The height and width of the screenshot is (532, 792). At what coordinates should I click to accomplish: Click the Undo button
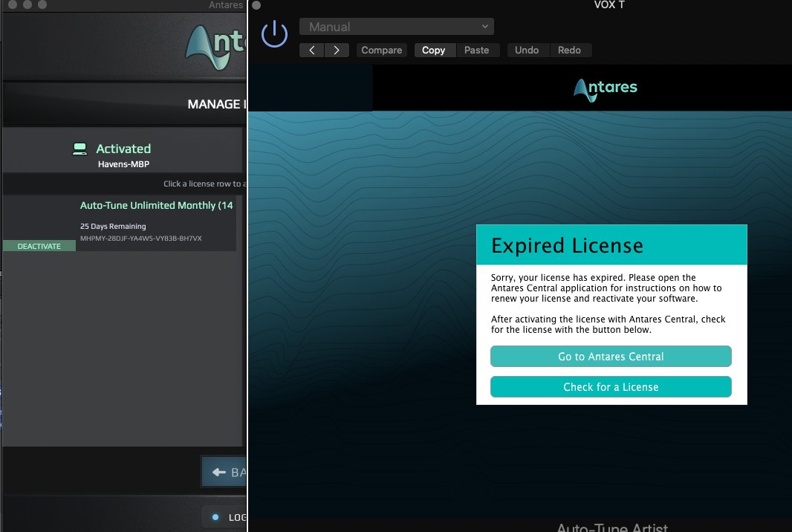click(x=527, y=50)
